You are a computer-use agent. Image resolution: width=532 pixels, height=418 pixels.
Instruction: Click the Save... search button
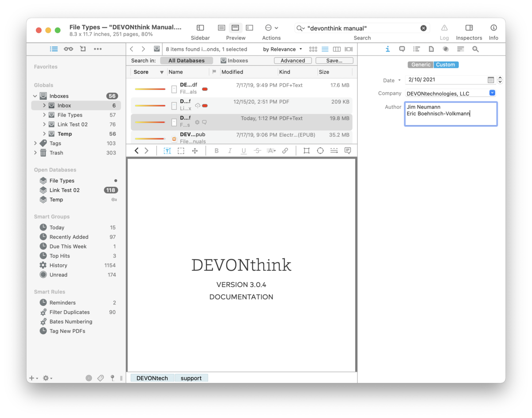(334, 60)
